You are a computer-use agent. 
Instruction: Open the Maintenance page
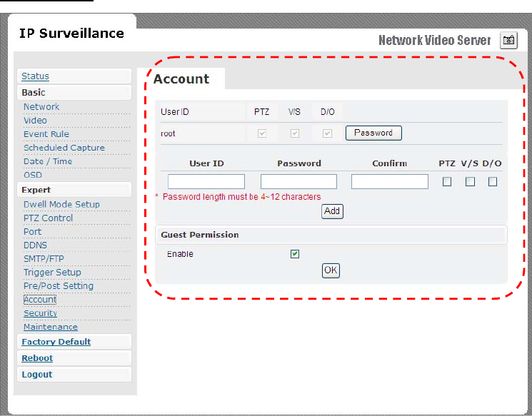[x=51, y=327]
